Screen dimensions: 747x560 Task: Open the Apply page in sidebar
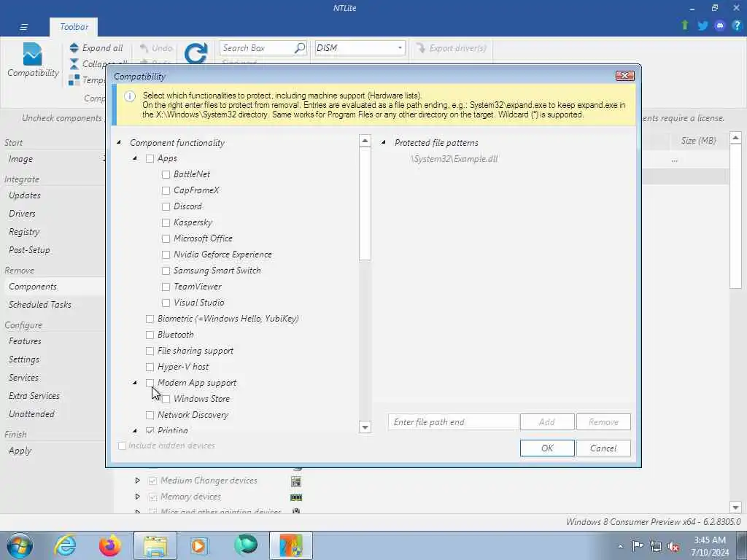[x=20, y=451]
